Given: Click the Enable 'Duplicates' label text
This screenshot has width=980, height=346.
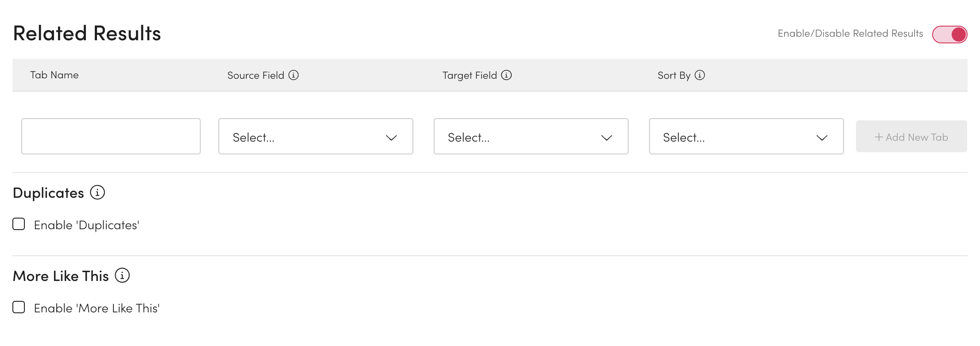Looking at the screenshot, I should click(x=86, y=225).
